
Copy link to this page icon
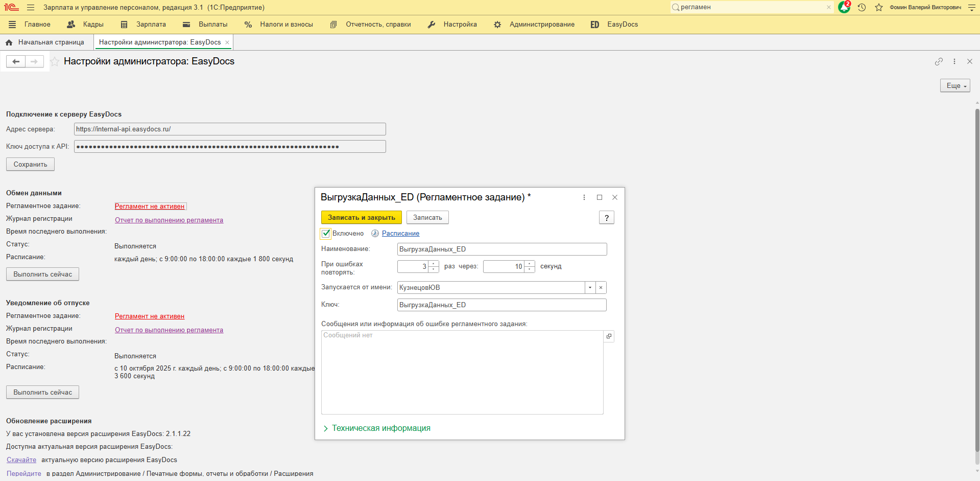(x=939, y=61)
